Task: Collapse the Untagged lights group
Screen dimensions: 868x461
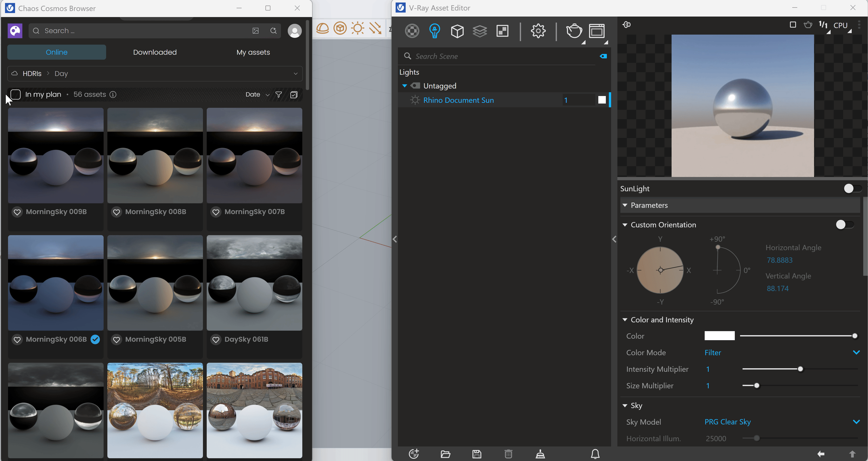Action: point(405,86)
